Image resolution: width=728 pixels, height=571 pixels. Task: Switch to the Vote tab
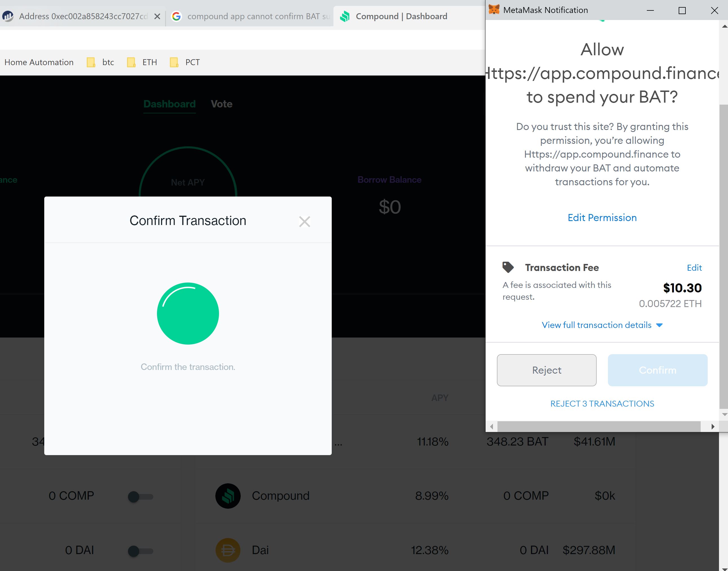point(221,104)
